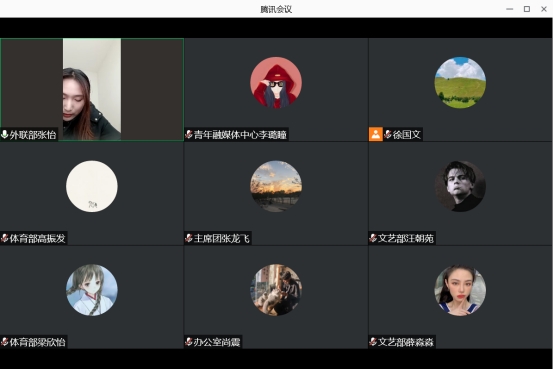Screen dimensions: 554x369
Task: Click muted mic icon beside 青年融媒体中心李璐瞳
Action: 189,135
